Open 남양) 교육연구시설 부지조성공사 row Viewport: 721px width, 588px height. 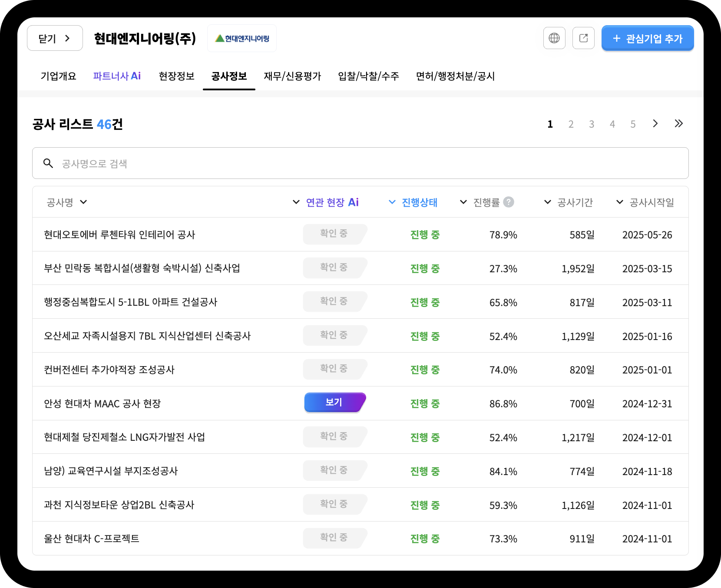pos(360,471)
